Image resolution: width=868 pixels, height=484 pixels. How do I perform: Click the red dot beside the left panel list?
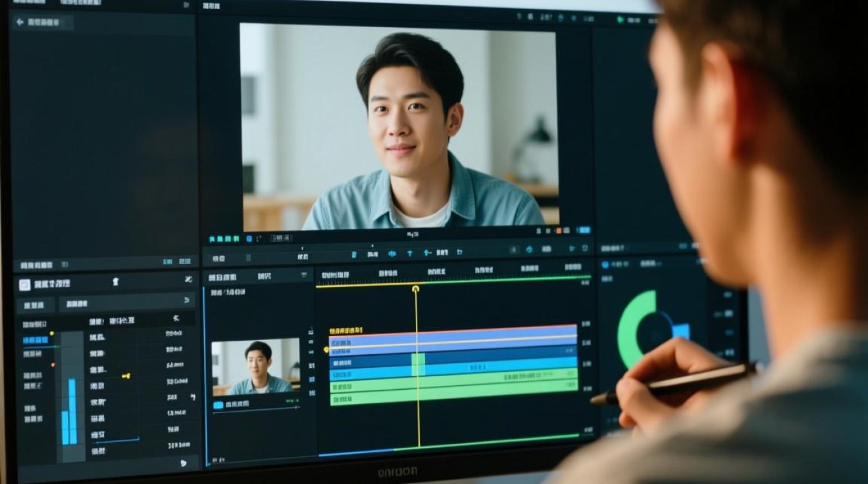tap(52, 365)
